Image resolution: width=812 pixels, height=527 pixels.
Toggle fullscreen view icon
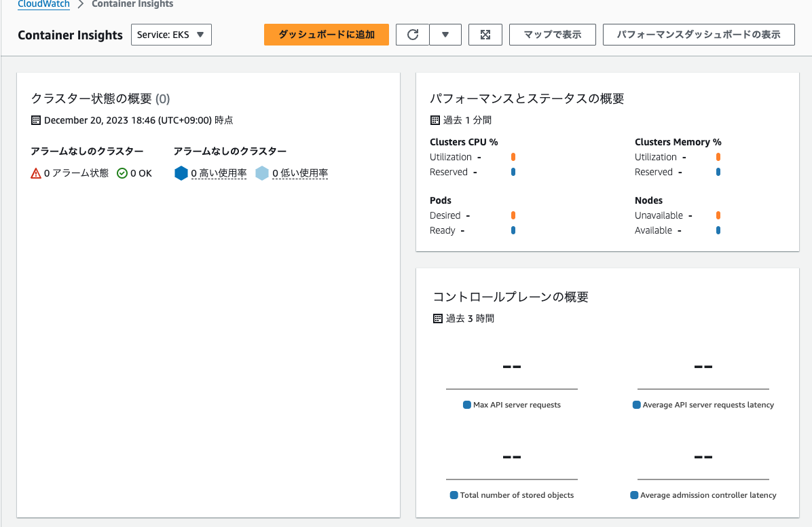click(x=485, y=35)
